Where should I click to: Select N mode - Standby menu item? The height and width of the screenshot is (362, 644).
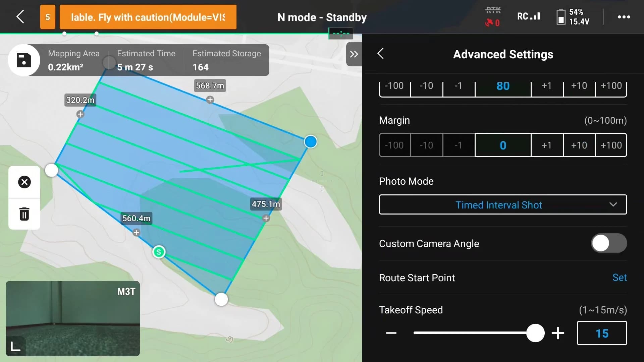click(322, 17)
